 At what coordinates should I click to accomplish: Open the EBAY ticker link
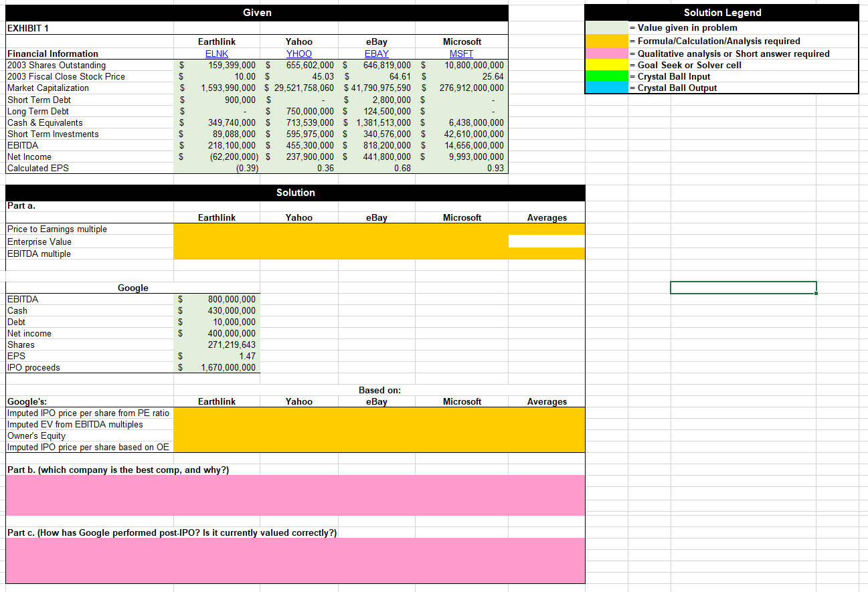[x=377, y=54]
